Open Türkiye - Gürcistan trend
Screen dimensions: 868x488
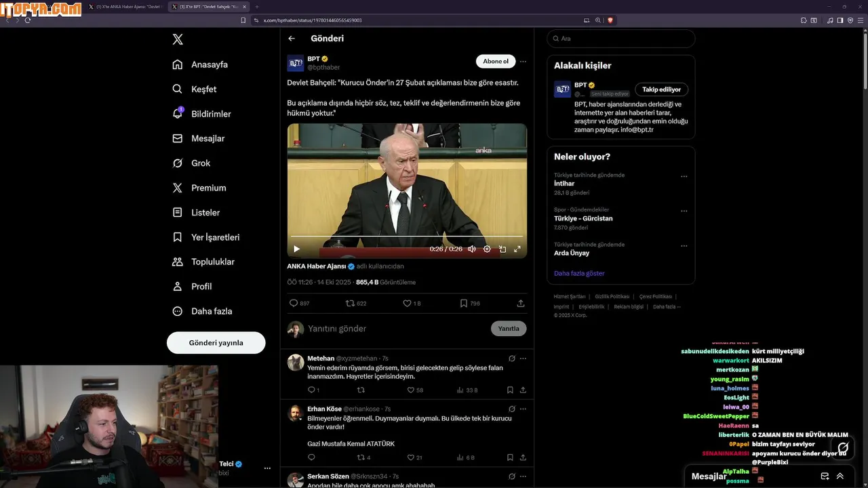[x=583, y=218]
